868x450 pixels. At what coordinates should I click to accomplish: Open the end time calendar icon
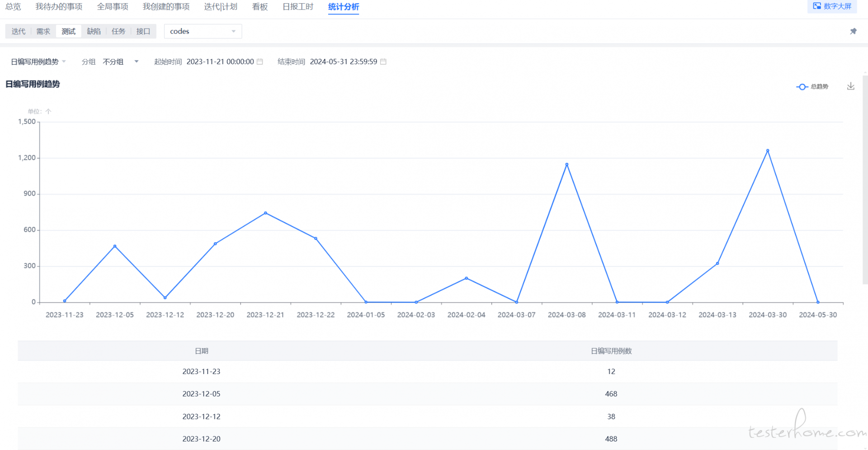click(x=383, y=62)
